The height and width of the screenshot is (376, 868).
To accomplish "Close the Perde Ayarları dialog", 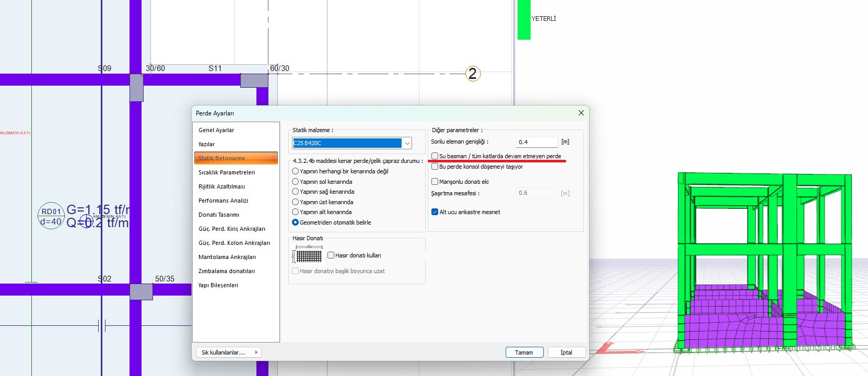I will click(581, 113).
